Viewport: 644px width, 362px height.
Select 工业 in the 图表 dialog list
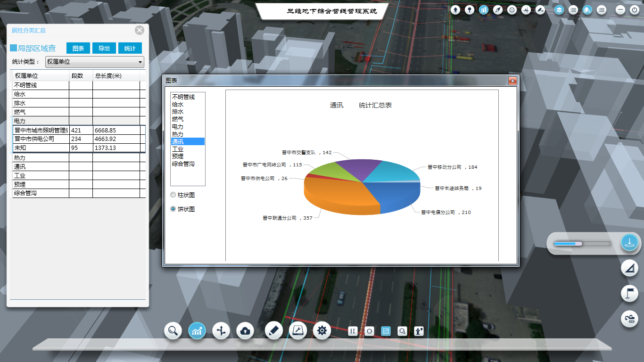[x=188, y=149]
